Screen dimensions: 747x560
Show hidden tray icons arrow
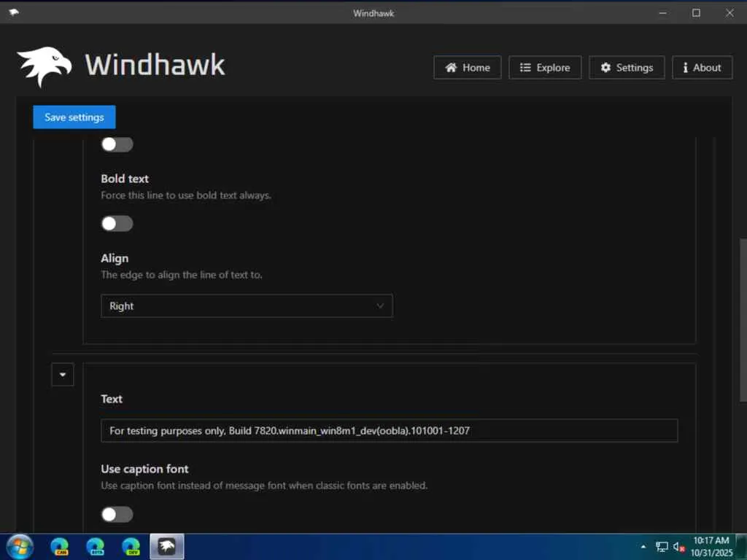(x=643, y=547)
